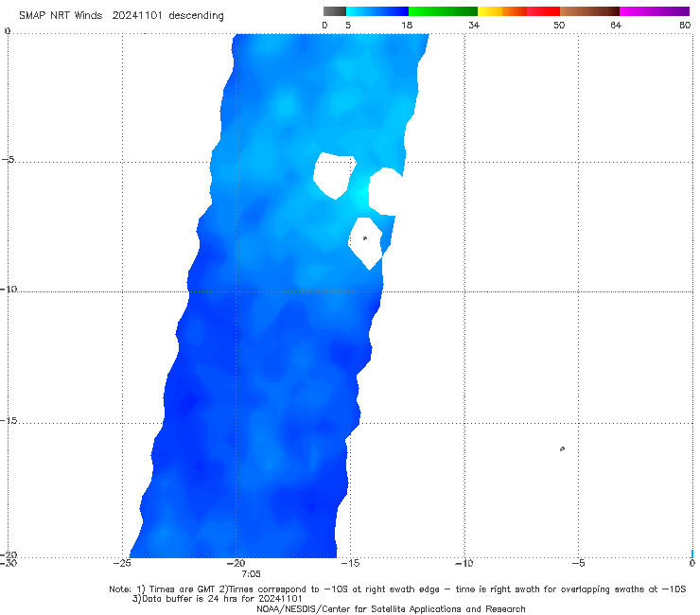700x615 pixels.
Task: Select the cyan-to-blue color bar segment
Action: (x=377, y=11)
